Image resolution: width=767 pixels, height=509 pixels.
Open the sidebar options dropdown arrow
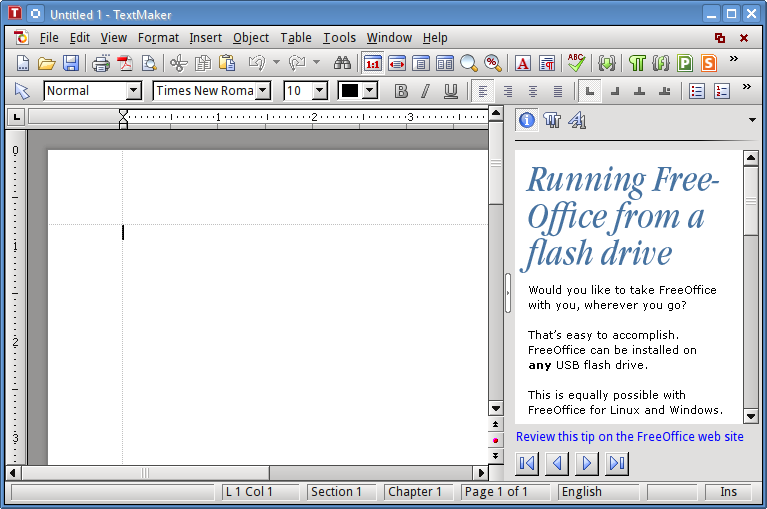click(752, 120)
